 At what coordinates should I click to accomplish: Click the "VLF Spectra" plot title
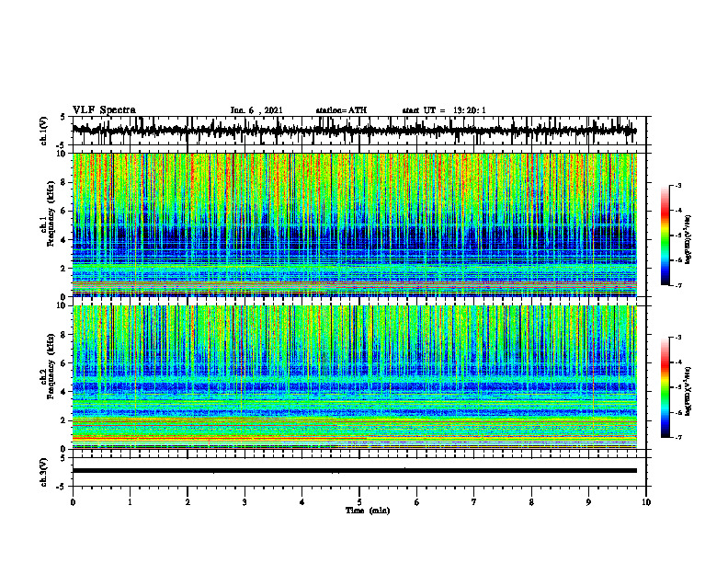point(104,110)
